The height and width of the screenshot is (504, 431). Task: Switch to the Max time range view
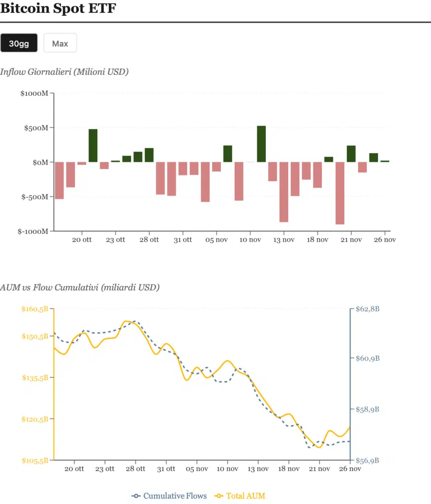(x=60, y=43)
